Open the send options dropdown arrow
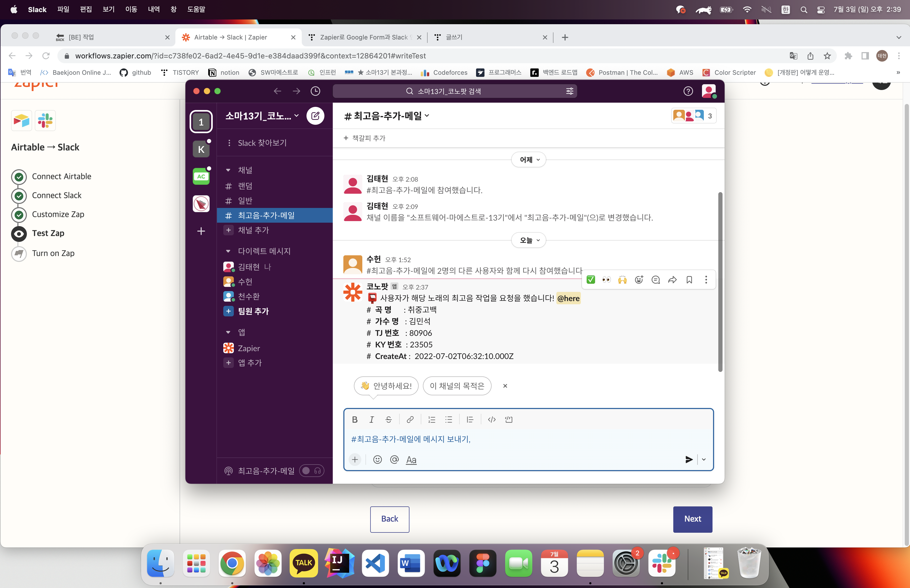This screenshot has height=588, width=910. [703, 459]
